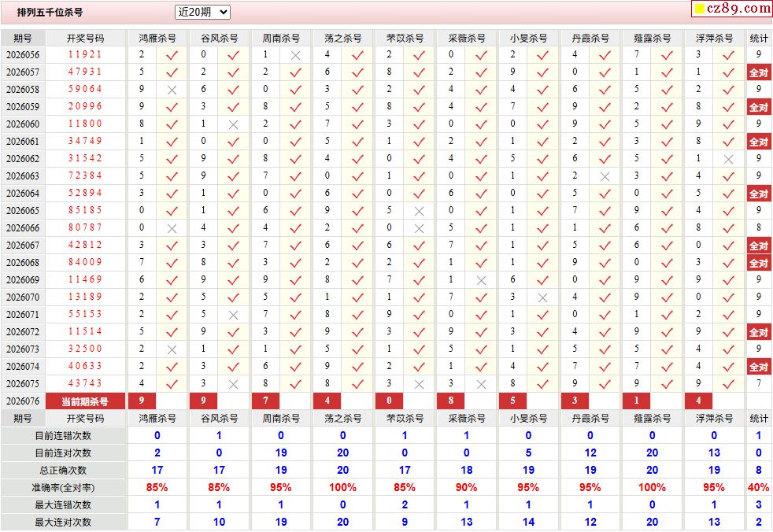Click current kill number 0 under 芣苡杀号
The image size is (773, 532).
pyautogui.click(x=390, y=401)
